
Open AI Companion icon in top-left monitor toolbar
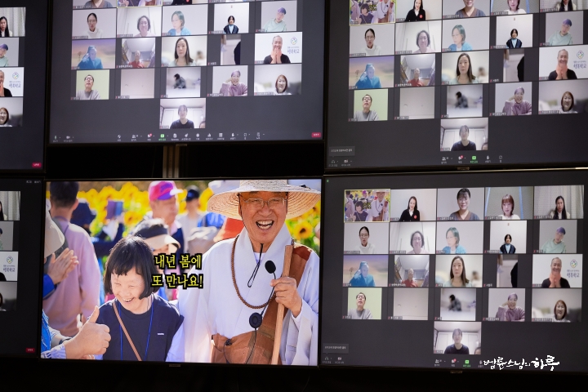coord(186,136)
